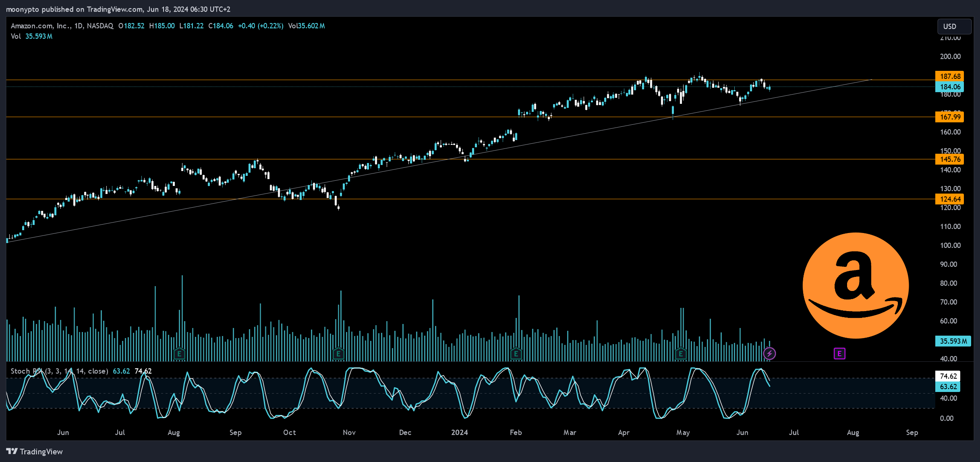
Task: Click the 35.593 M volume axis label
Action: (953, 341)
